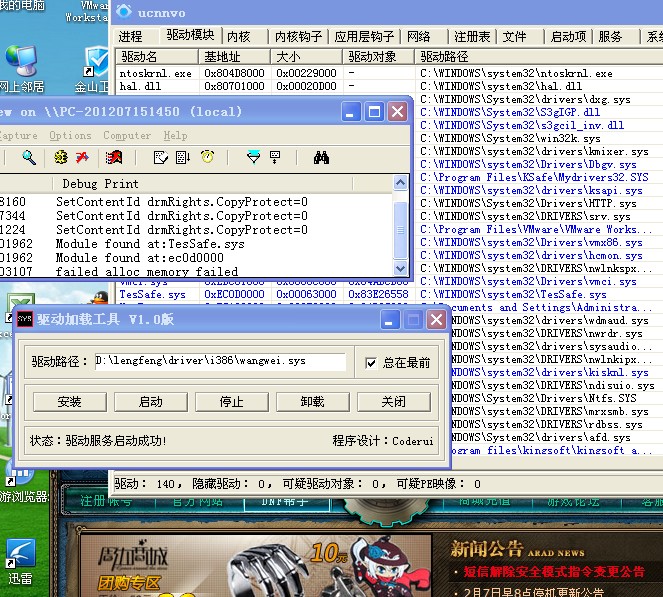This screenshot has height=597, width=663.
Task: Click the 停止 button in driver loader
Action: pyautogui.click(x=232, y=402)
